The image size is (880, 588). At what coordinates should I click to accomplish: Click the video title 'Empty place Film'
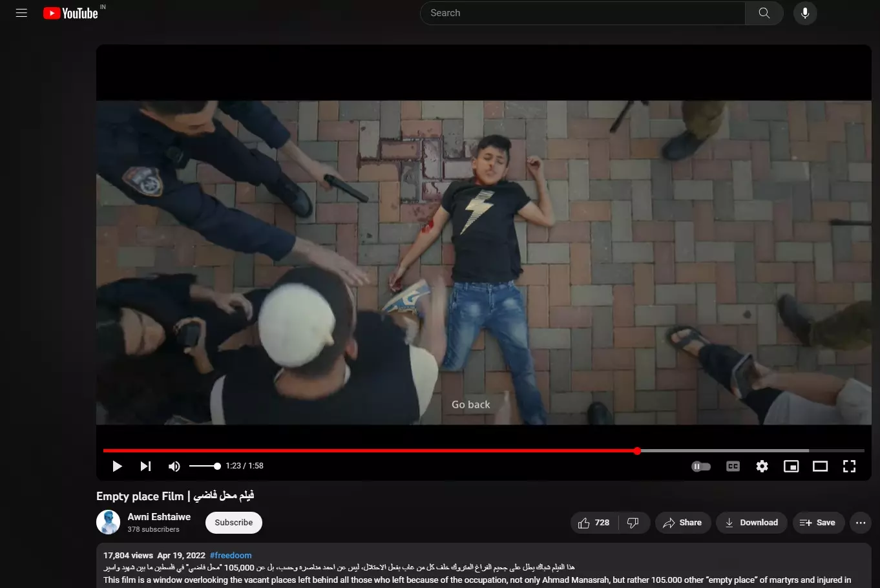175,496
